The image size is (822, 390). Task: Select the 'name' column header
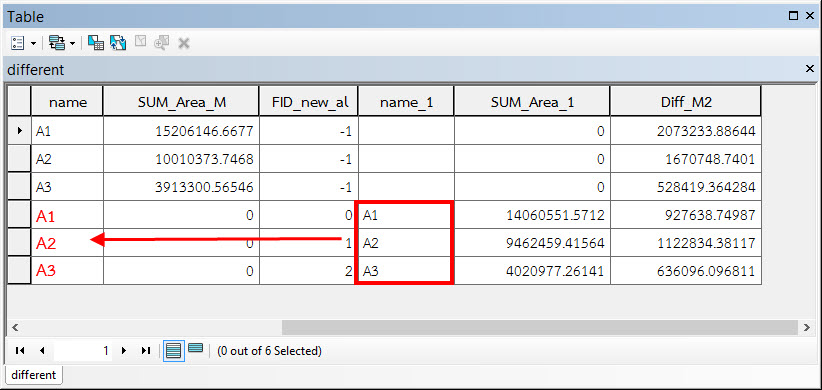67,102
